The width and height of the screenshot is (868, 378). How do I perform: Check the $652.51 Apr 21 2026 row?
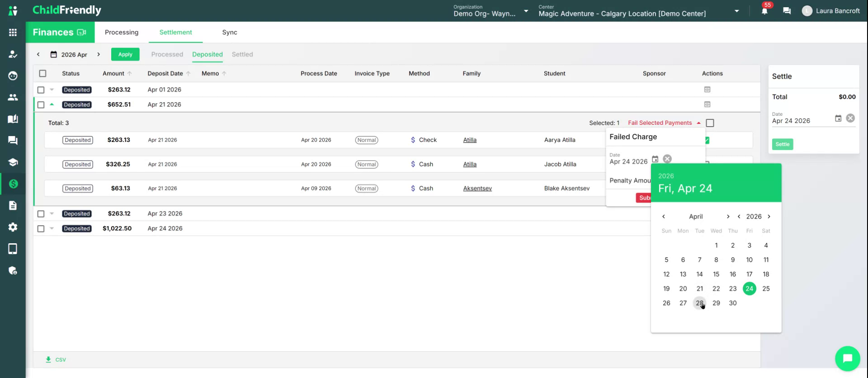click(41, 105)
